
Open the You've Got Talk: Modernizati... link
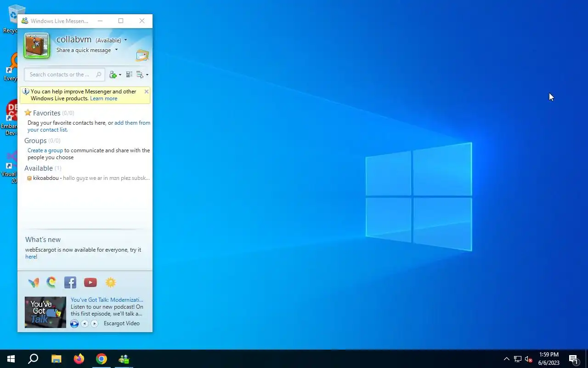[x=107, y=300]
